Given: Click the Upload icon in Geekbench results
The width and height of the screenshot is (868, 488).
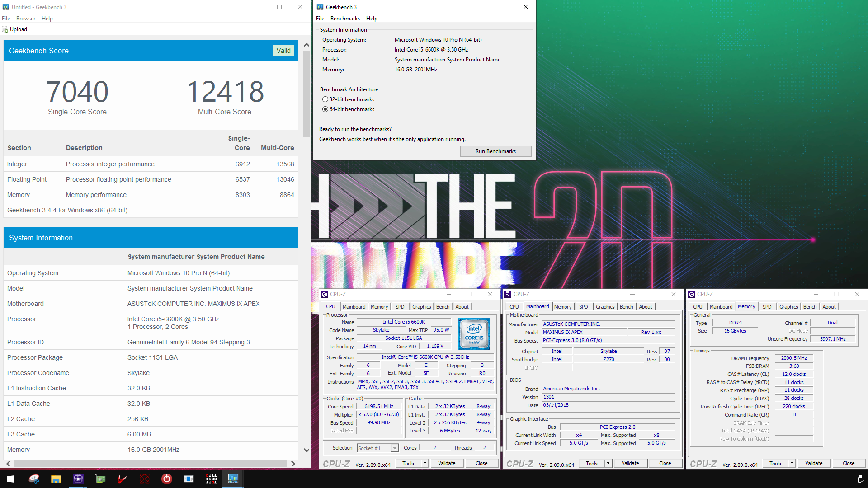Looking at the screenshot, I should click(5, 29).
